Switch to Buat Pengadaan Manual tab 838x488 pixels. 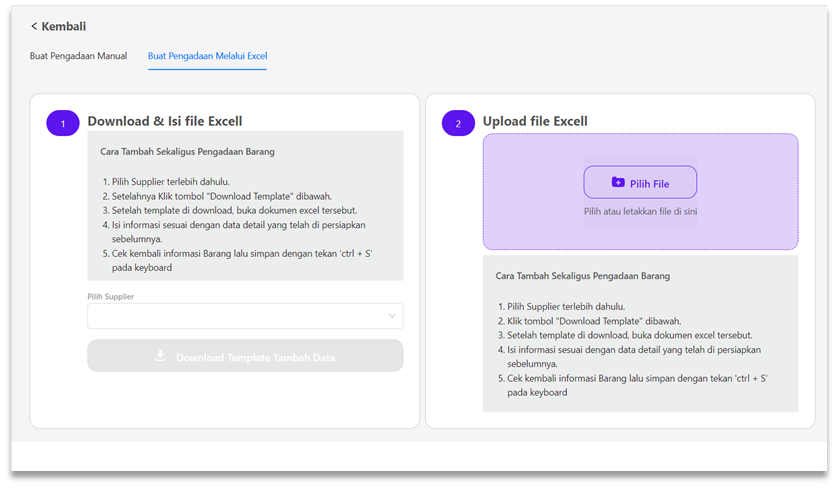pyautogui.click(x=78, y=56)
